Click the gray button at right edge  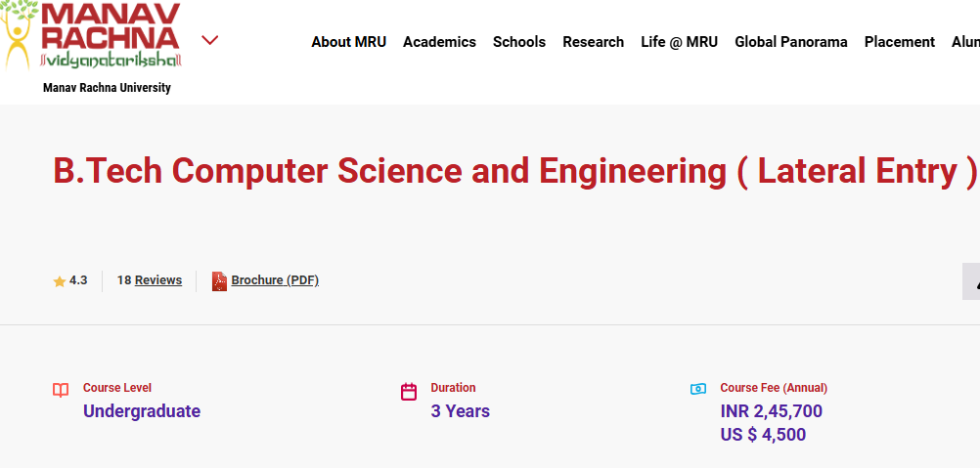(971, 281)
